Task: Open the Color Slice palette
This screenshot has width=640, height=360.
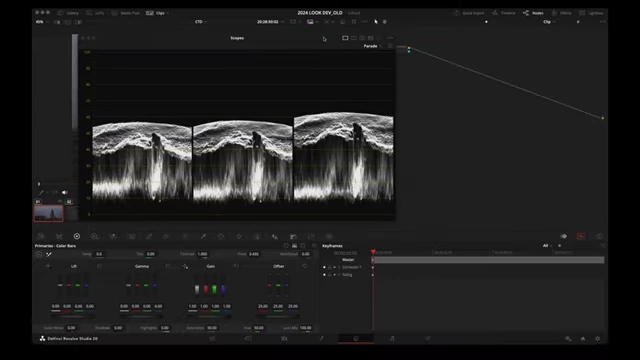Action: 185,236
